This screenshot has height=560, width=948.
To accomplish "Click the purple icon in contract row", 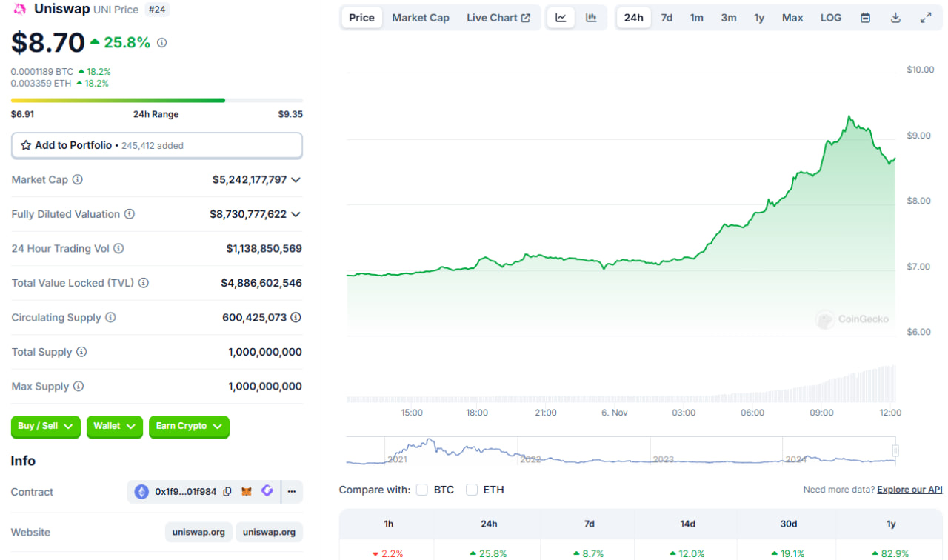I will pyautogui.click(x=267, y=490).
